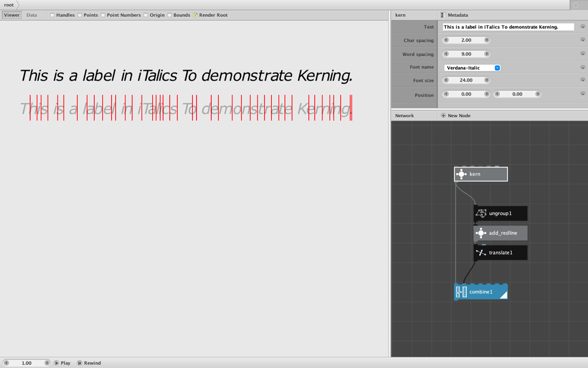Click the Rewind label in footer
This screenshot has width=588, height=368.
tap(92, 363)
